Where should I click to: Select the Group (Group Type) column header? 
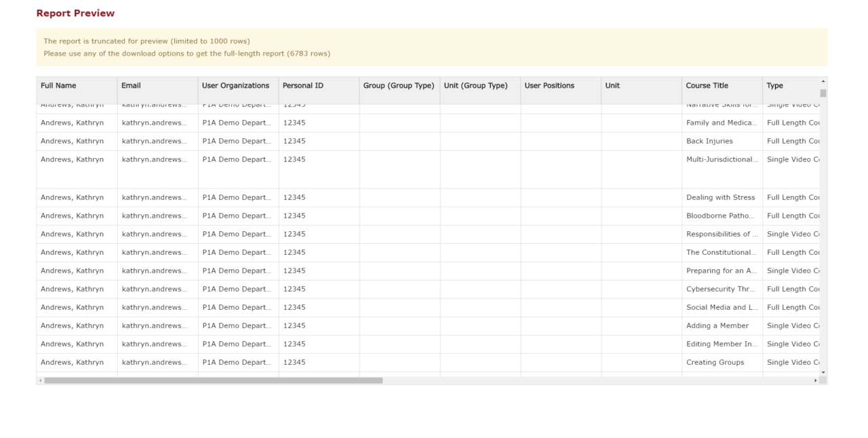tap(399, 85)
